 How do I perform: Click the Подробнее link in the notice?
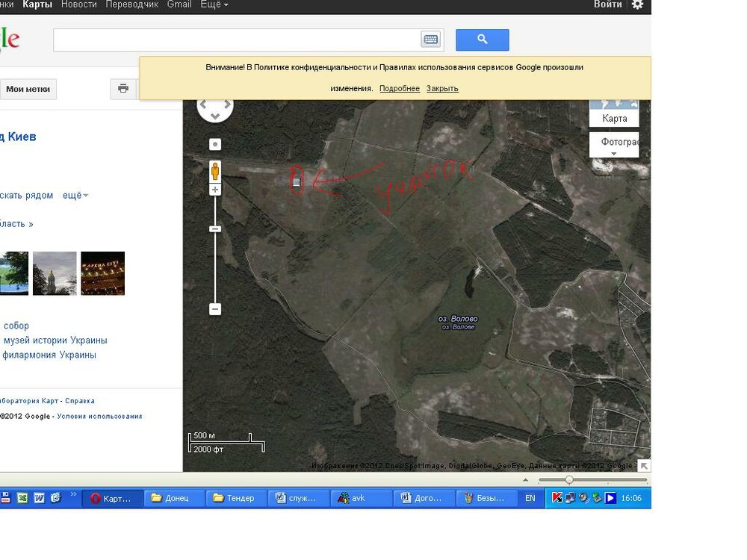pos(399,89)
